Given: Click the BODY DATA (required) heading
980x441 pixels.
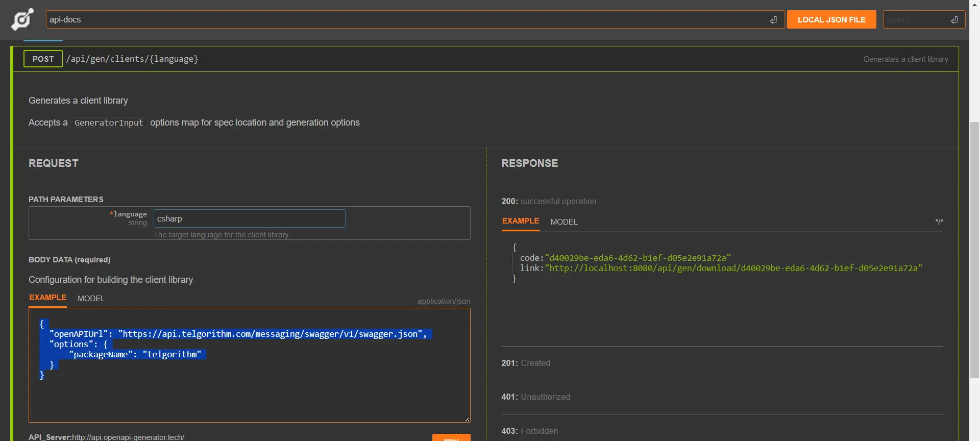Looking at the screenshot, I should tap(69, 260).
